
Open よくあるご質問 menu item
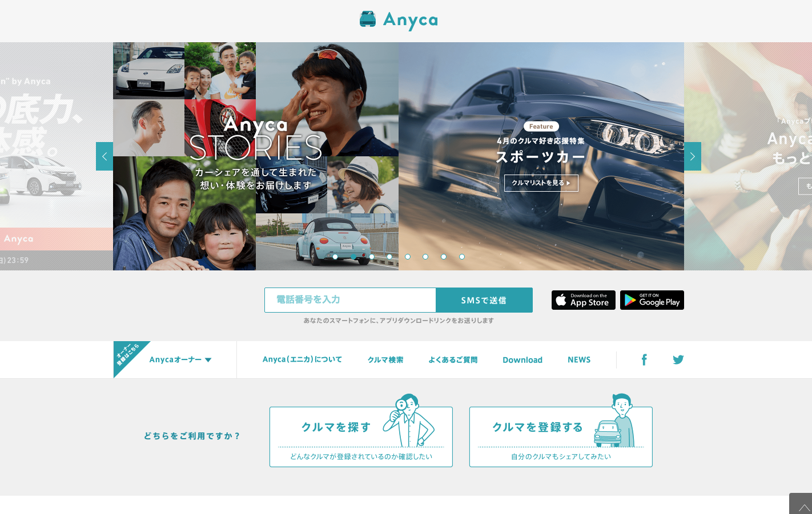(453, 360)
